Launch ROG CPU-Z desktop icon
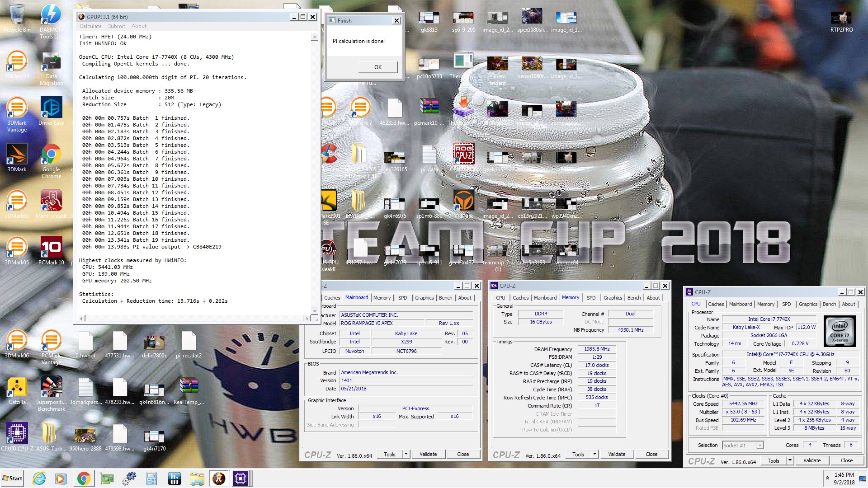This screenshot has height=488, width=868. [463, 154]
